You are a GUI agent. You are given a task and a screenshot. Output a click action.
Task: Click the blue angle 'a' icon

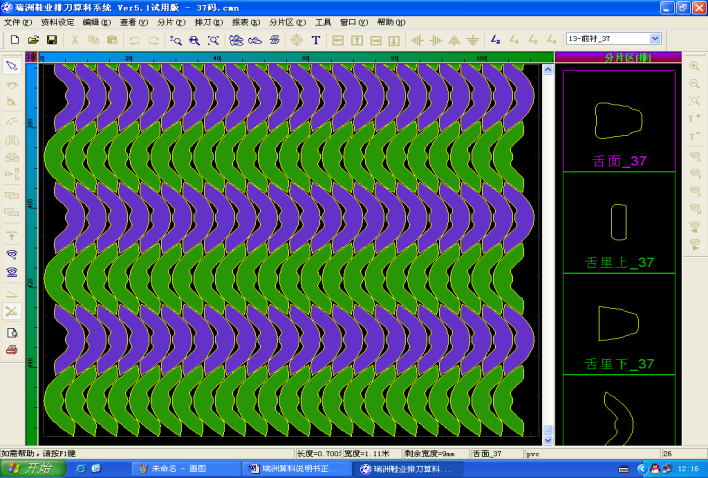[x=495, y=40]
